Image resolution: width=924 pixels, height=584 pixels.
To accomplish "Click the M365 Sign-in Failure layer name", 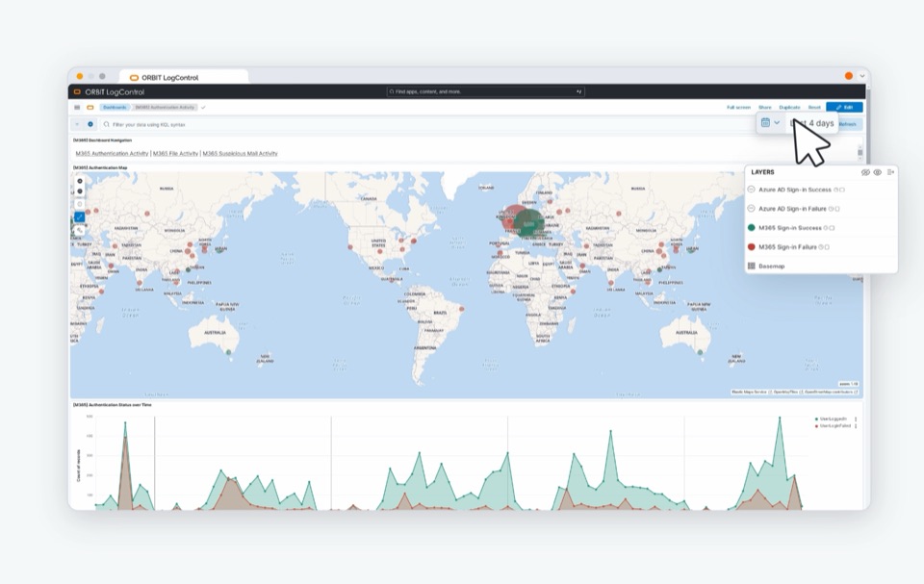I will [x=787, y=247].
